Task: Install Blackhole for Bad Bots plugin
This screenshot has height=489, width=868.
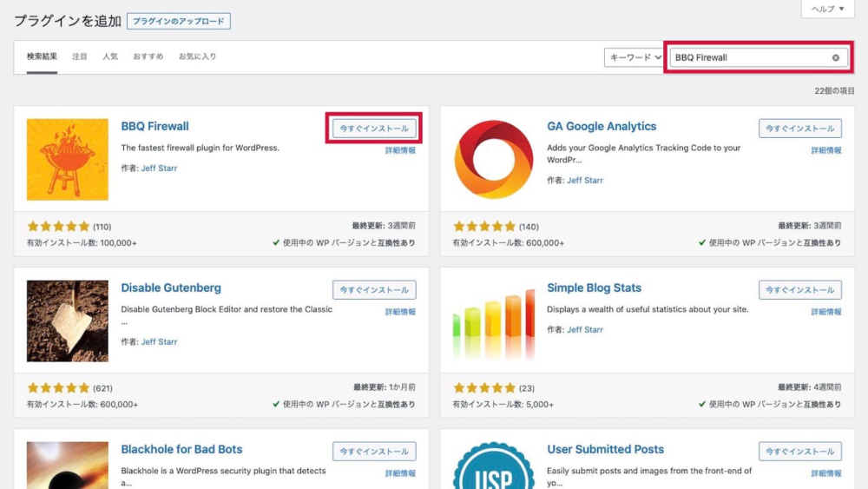Action: (374, 452)
